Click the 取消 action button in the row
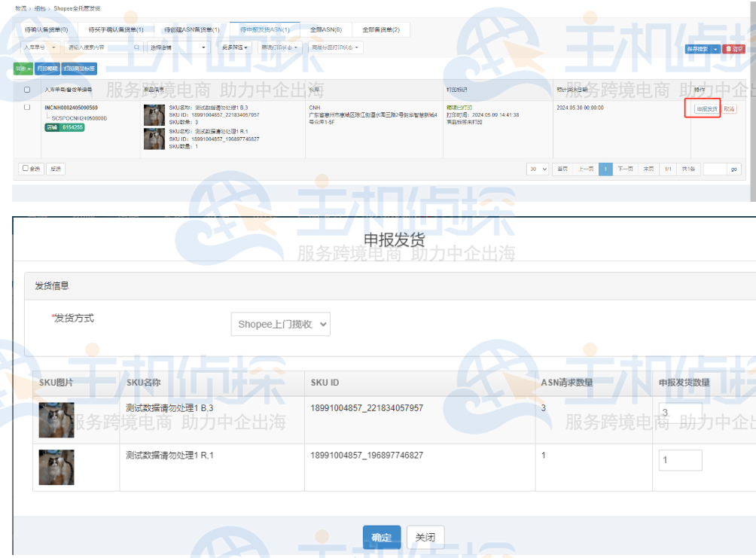The height and width of the screenshot is (558, 756). click(x=729, y=109)
